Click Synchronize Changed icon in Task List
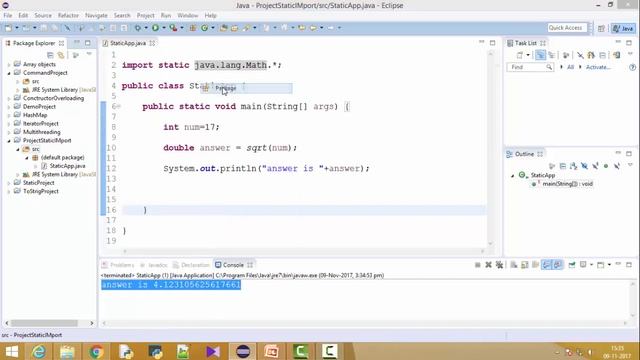 point(616,55)
